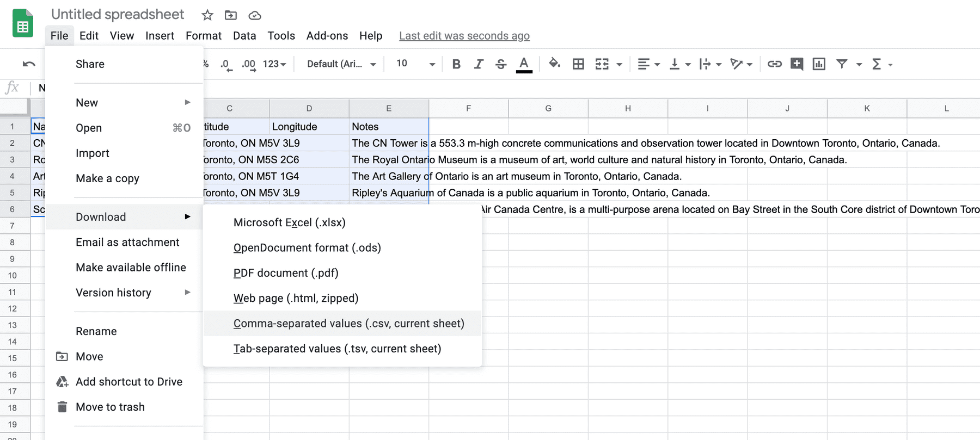Choose Open in File menu
Screen dimensions: 980x440
[x=124, y=128]
